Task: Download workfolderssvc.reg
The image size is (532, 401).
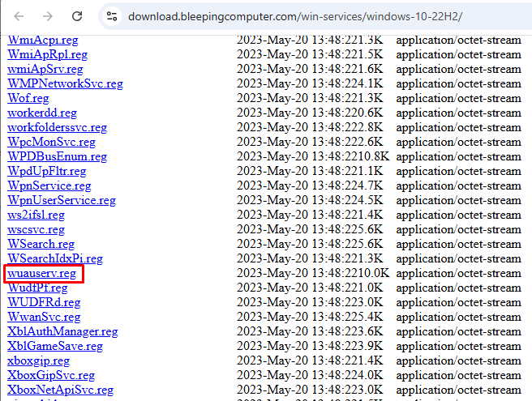Action: tap(57, 127)
